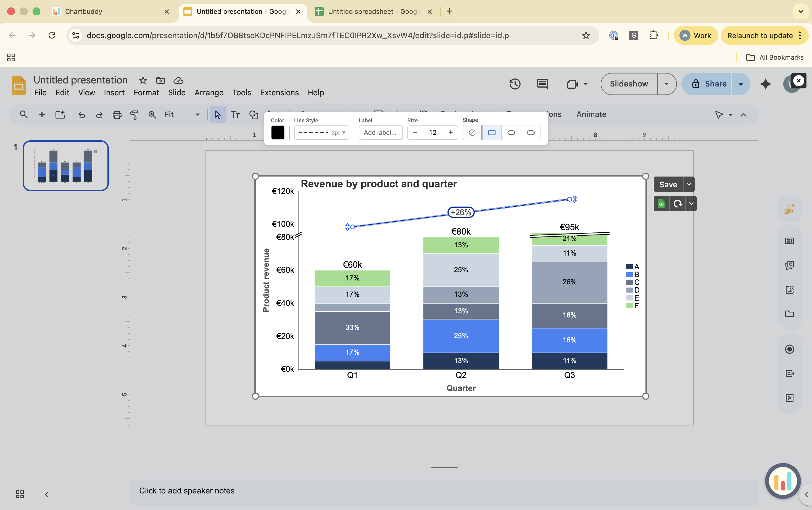Open the Line Style dropdown
The height and width of the screenshot is (510, 812).
tap(343, 133)
